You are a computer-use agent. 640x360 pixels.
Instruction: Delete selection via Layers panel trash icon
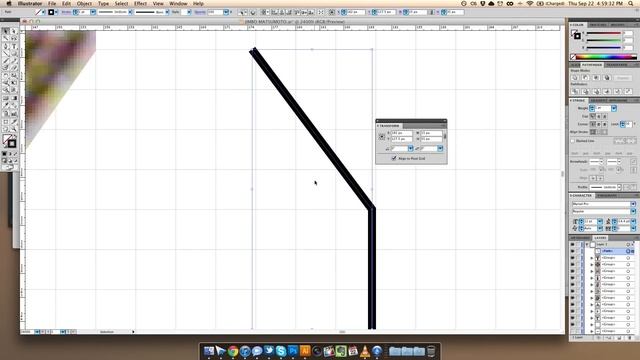(x=629, y=338)
